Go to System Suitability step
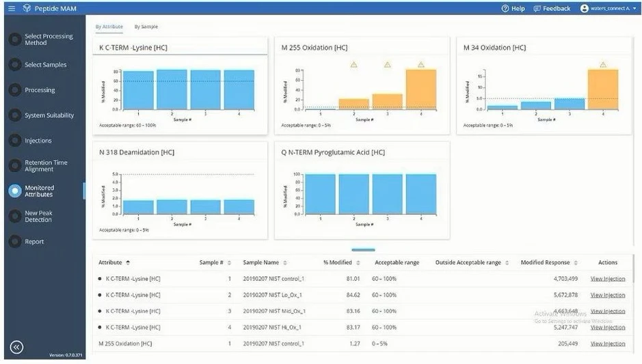 49,115
